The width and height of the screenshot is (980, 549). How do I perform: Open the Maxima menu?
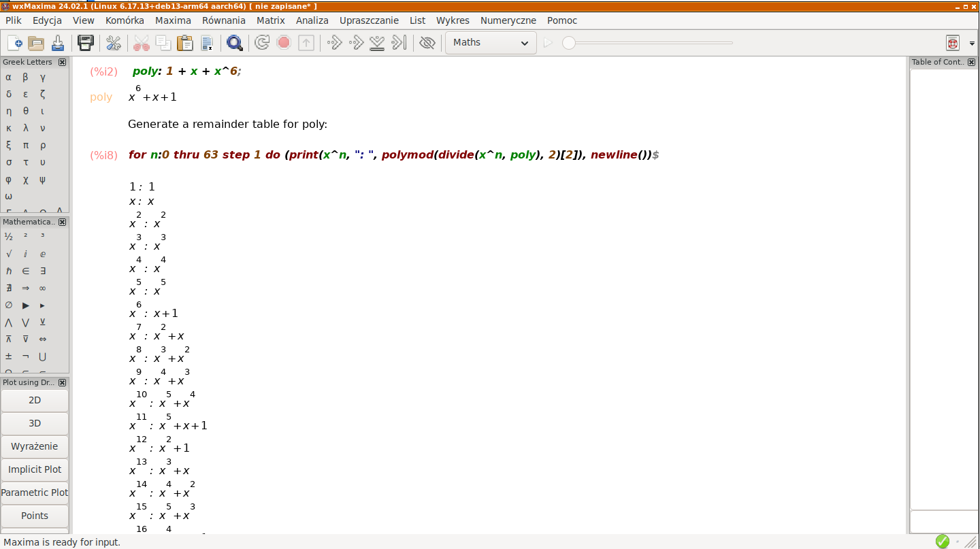[173, 20]
